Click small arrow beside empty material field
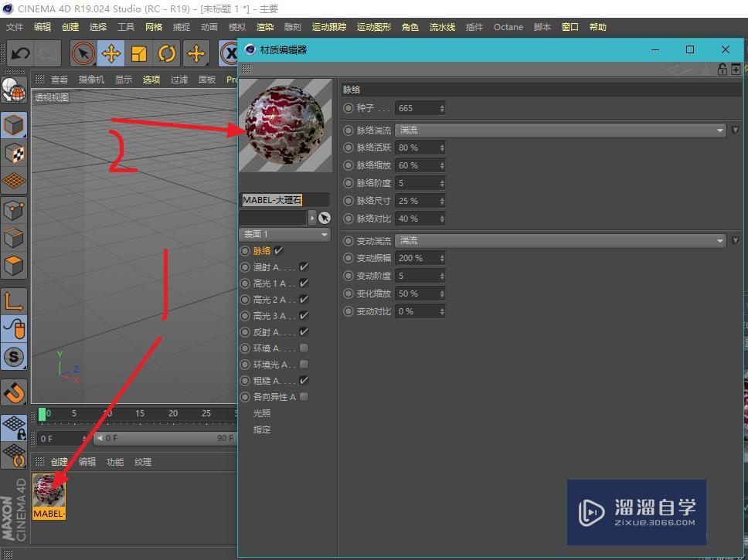748x560 pixels. pos(312,218)
